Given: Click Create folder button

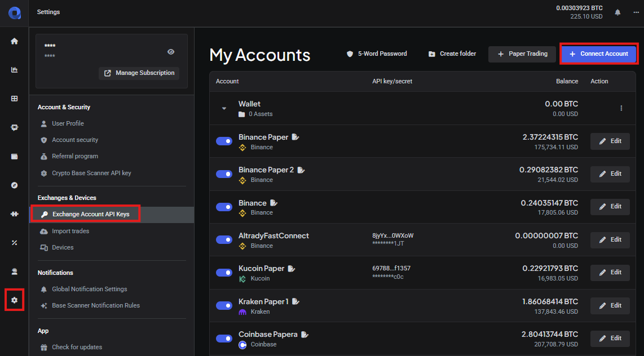Looking at the screenshot, I should [452, 54].
